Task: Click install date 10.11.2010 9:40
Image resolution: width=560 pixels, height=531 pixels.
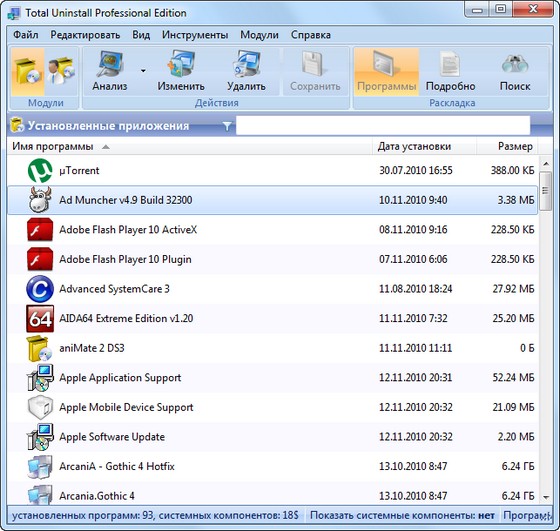Action: tap(413, 200)
